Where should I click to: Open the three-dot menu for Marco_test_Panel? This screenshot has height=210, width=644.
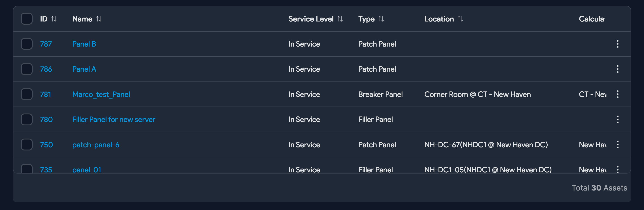pyautogui.click(x=617, y=94)
